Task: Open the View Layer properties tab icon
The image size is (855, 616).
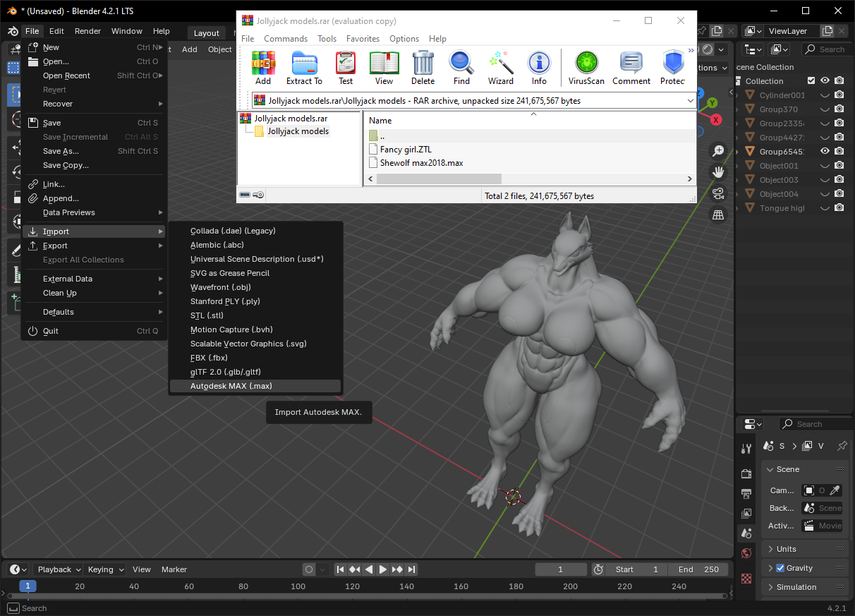Action: [746, 513]
